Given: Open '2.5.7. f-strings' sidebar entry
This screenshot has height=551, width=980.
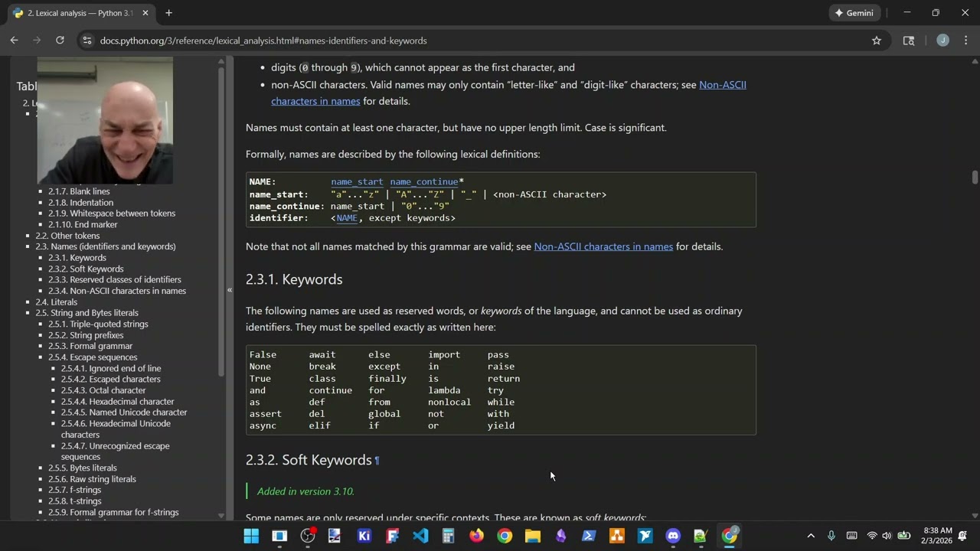Looking at the screenshot, I should coord(74,490).
